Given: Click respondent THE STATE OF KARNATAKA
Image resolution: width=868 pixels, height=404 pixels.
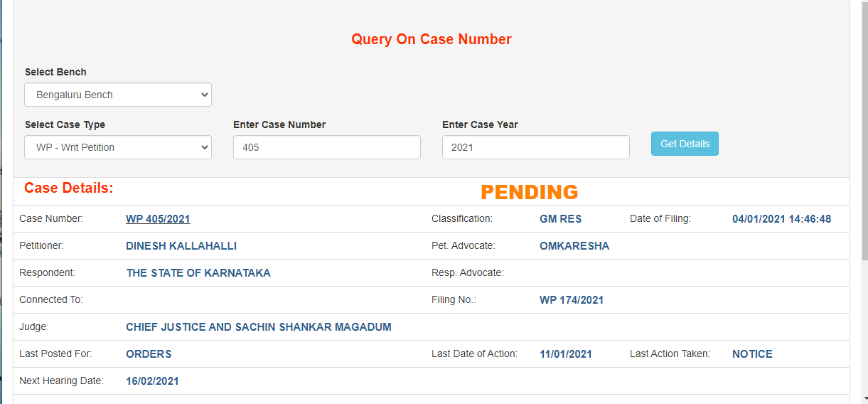Looking at the screenshot, I should [198, 273].
